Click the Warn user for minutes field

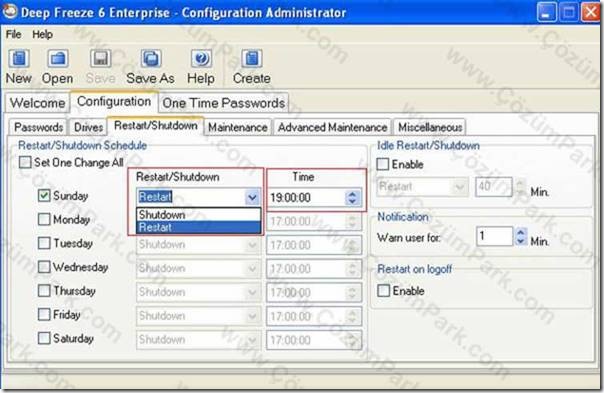(x=495, y=236)
